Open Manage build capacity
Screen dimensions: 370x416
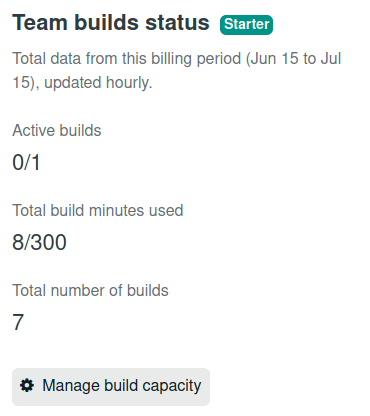point(111,387)
